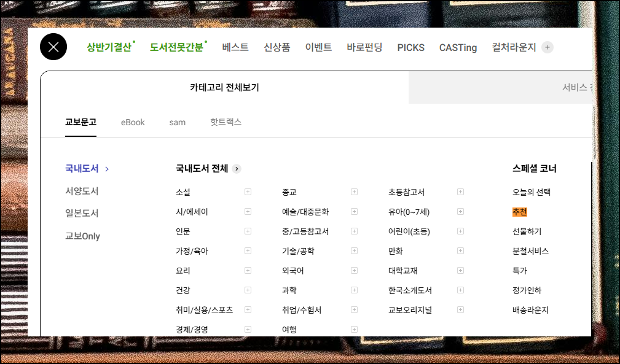Expand the 초등참고서 plus icon

point(461,192)
